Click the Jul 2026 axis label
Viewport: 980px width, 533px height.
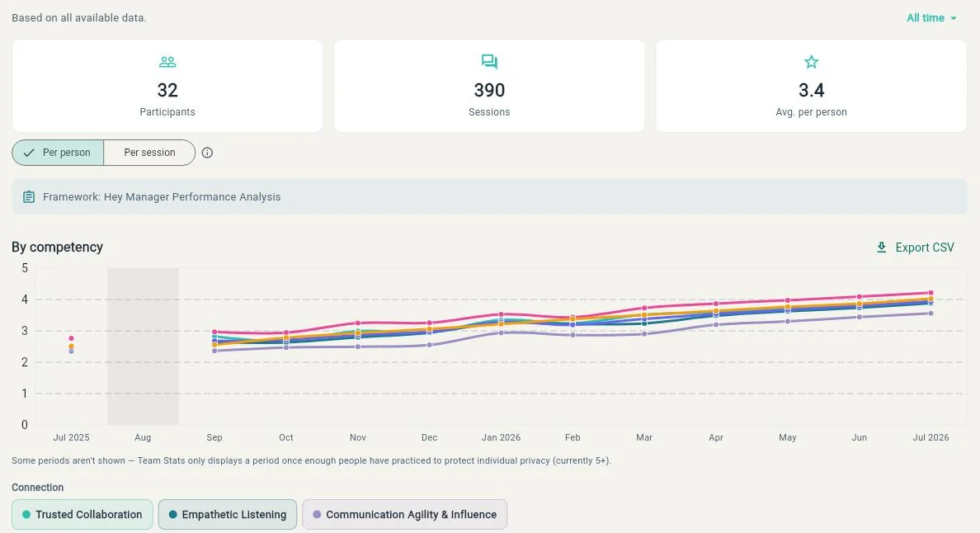pyautogui.click(x=931, y=437)
